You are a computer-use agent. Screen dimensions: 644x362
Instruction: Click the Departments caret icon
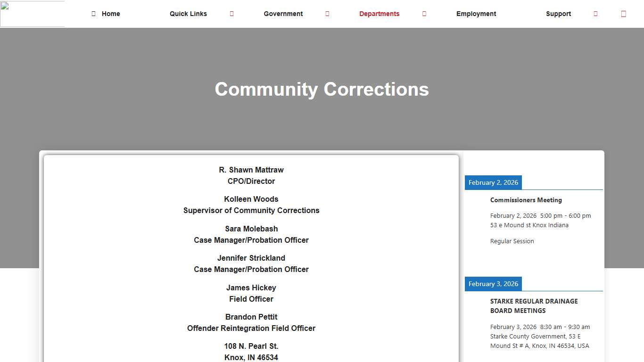point(424,14)
